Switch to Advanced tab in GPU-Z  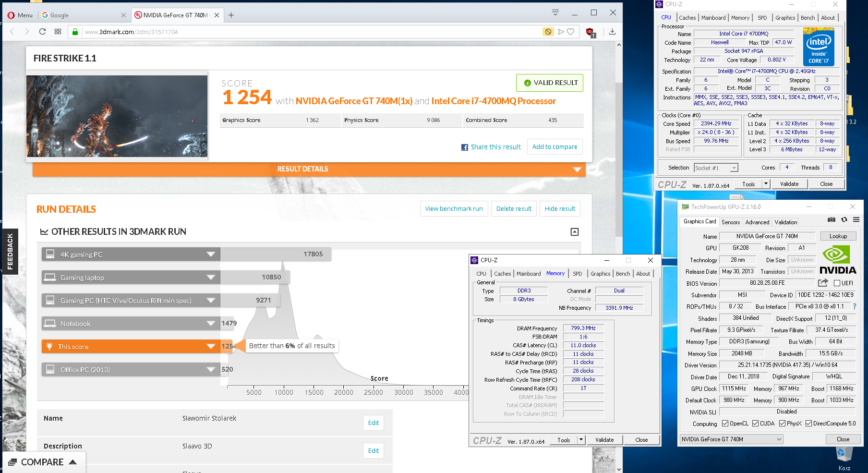pyautogui.click(x=757, y=222)
